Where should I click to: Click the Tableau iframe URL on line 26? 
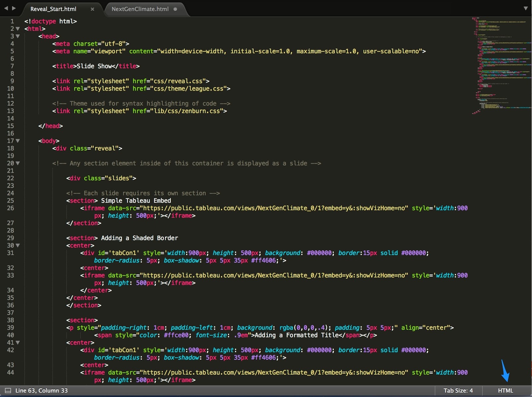(x=274, y=208)
